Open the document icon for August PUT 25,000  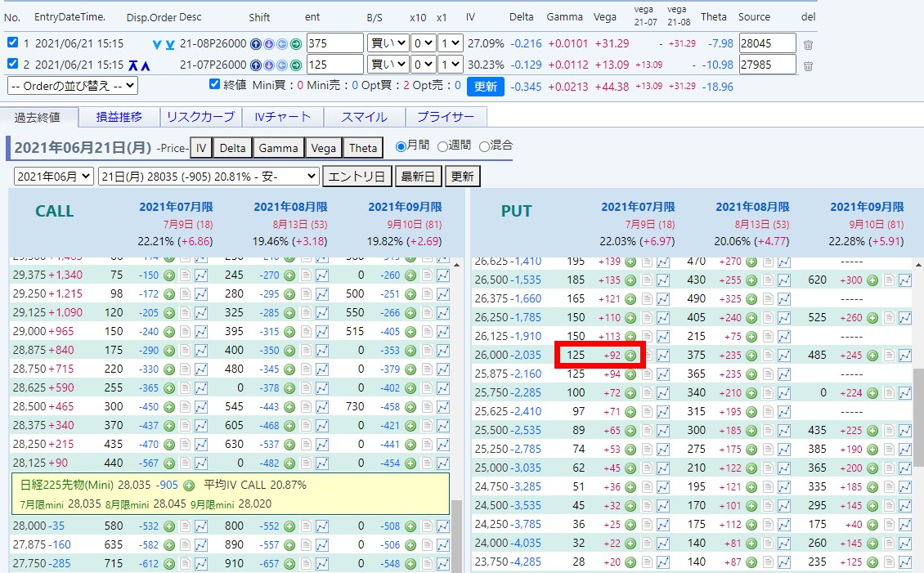click(768, 468)
